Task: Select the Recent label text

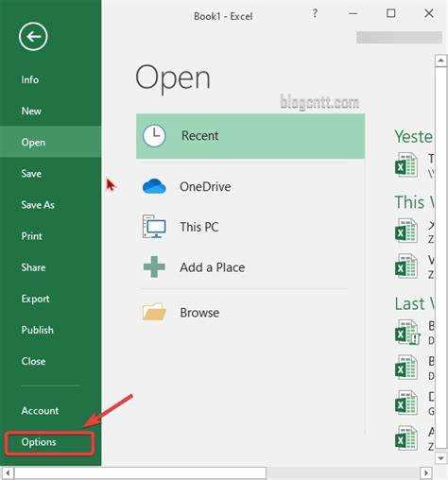Action: pyautogui.click(x=199, y=136)
